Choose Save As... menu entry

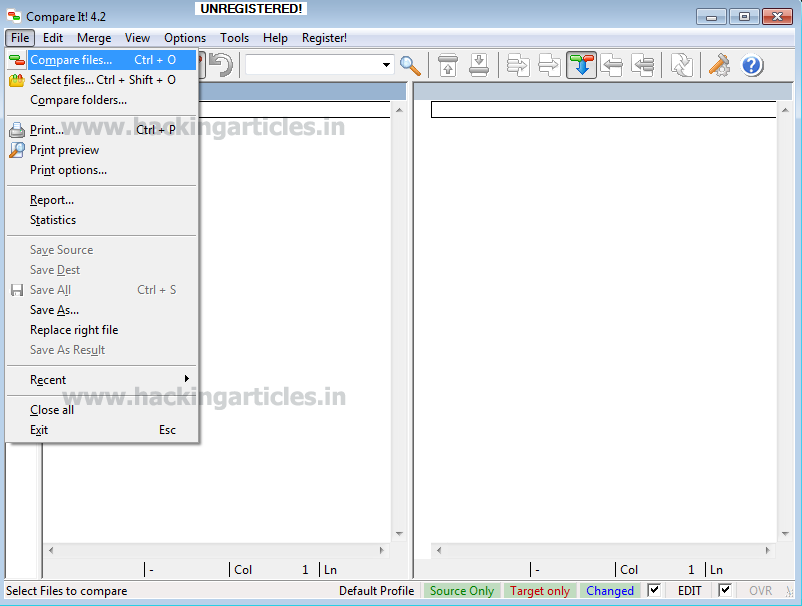coord(102,310)
